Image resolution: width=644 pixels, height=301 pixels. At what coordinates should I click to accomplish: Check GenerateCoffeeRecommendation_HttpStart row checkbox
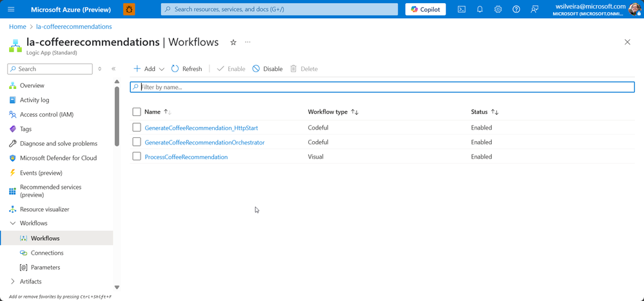137,128
